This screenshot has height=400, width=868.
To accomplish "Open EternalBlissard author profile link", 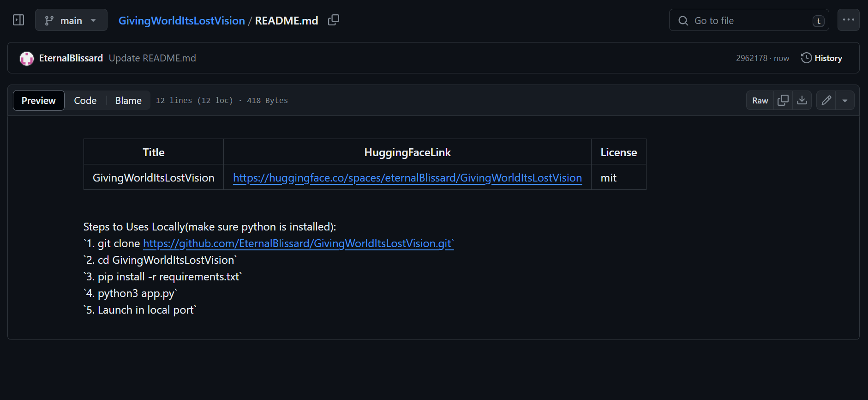I will click(x=71, y=58).
